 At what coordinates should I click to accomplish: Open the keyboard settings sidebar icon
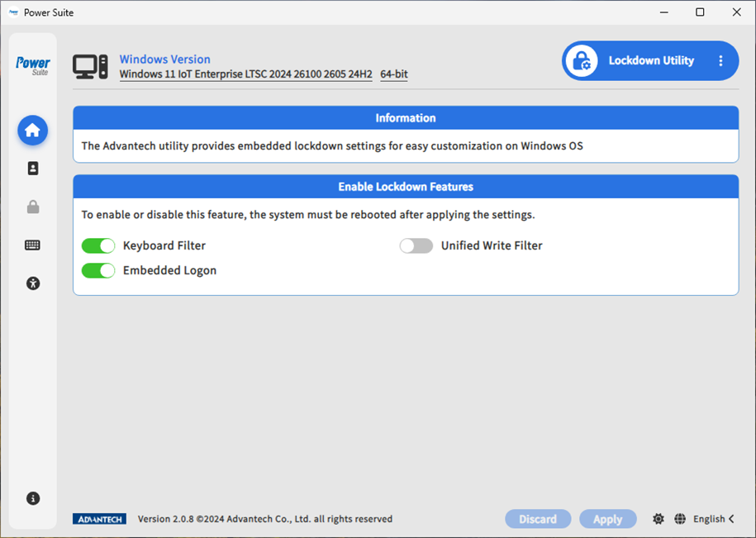click(33, 245)
